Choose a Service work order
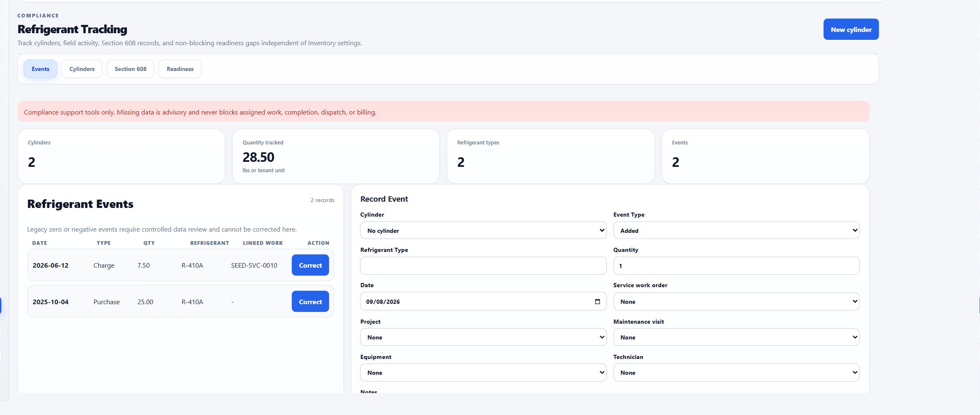Image resolution: width=980 pixels, height=415 pixels. point(736,302)
